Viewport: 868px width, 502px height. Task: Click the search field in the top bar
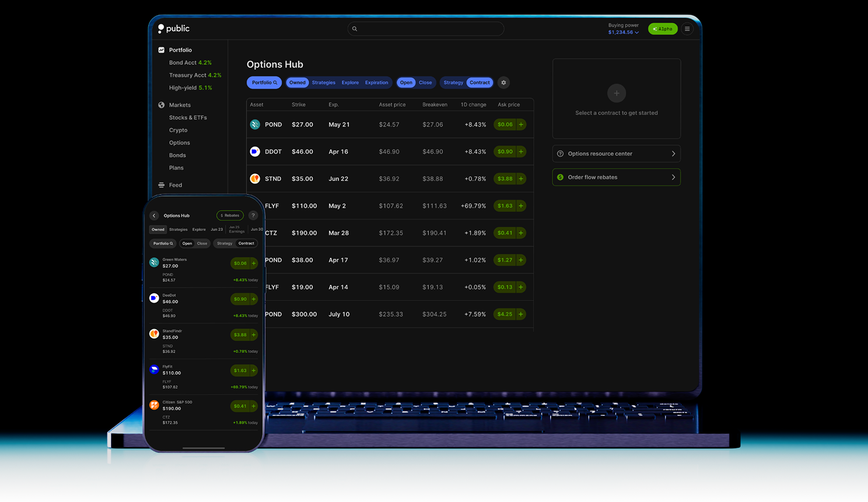426,29
